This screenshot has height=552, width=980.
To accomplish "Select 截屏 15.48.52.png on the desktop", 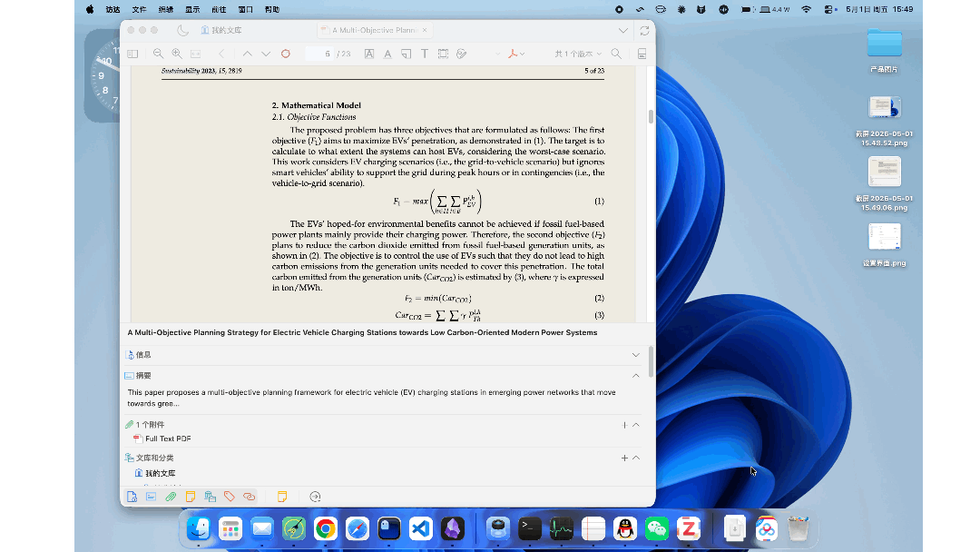I will point(885,121).
